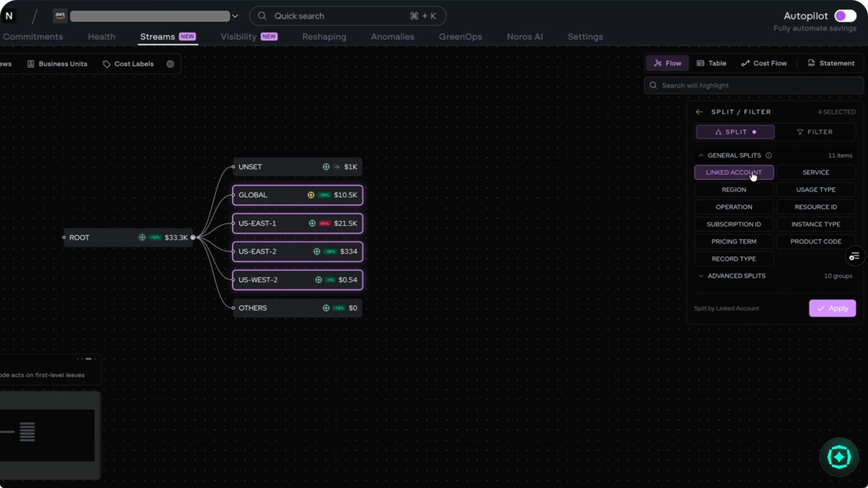868x488 pixels.
Task: Click the ROOT node's output connector dot
Action: click(193, 237)
